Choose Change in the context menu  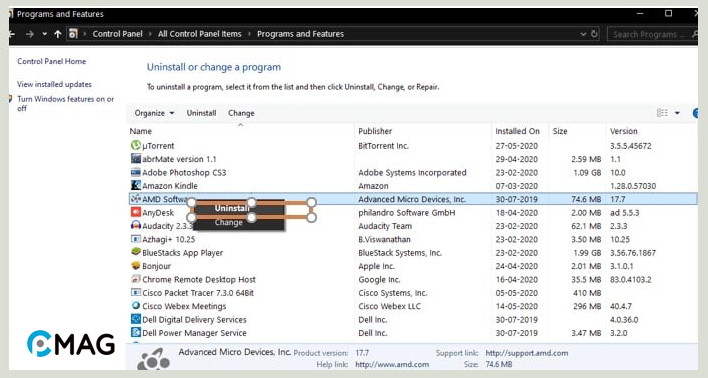coord(228,222)
